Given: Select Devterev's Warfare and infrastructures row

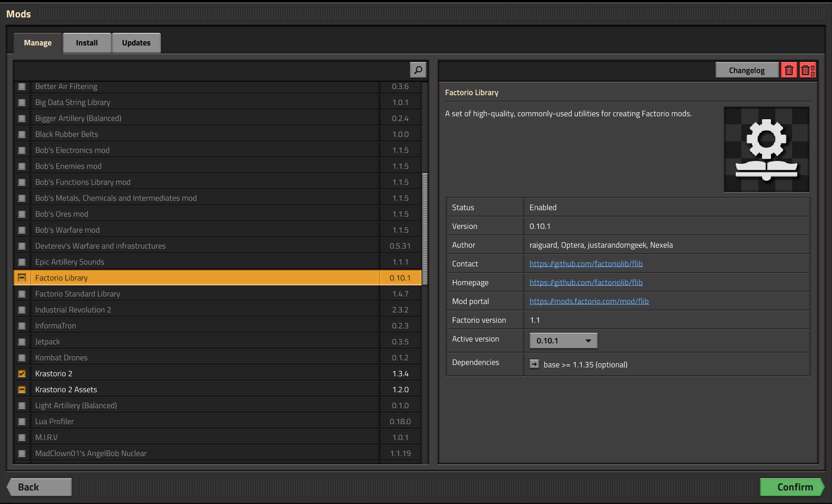Looking at the screenshot, I should 217,246.
